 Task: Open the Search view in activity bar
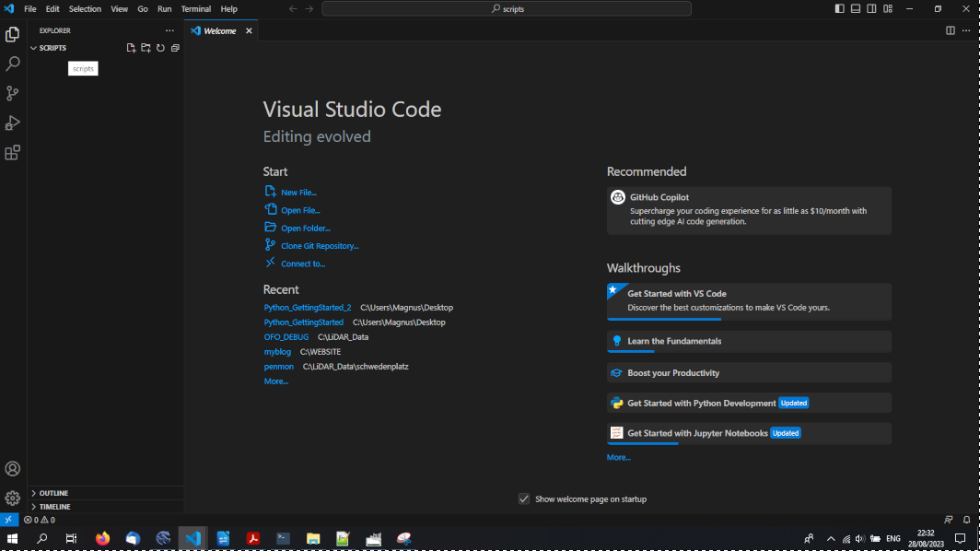pyautogui.click(x=13, y=64)
